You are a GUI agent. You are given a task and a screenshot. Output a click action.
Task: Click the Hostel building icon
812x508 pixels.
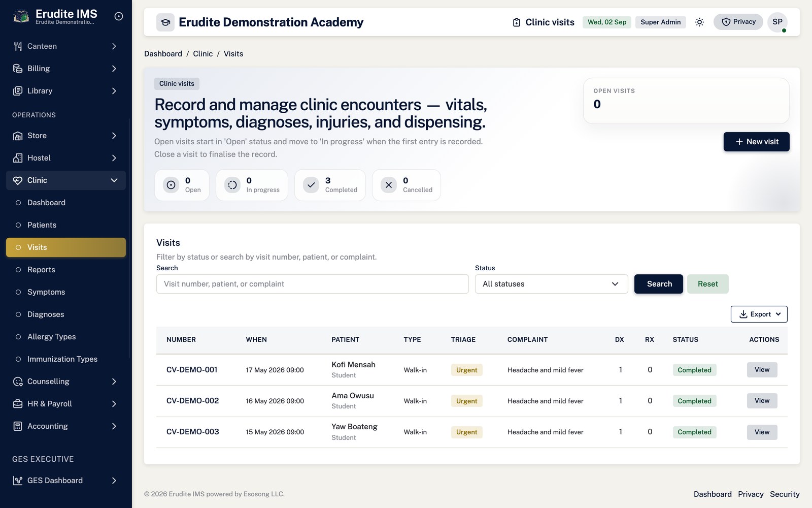[x=18, y=158]
